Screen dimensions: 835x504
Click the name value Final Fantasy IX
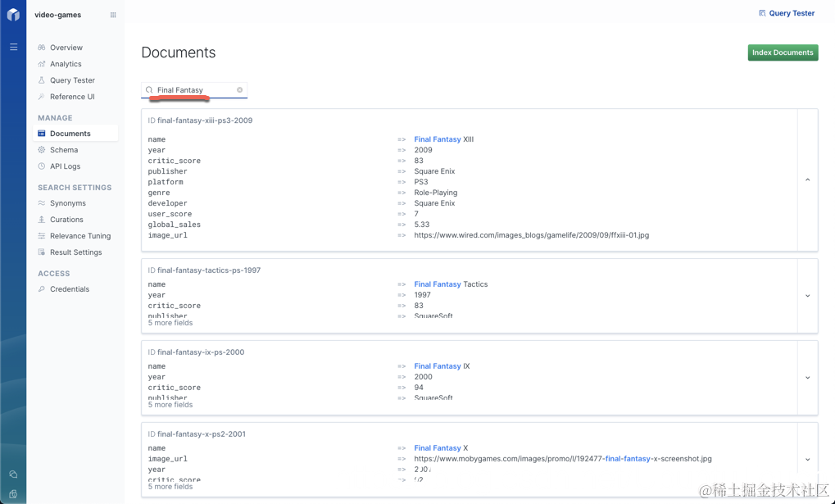[x=442, y=366]
